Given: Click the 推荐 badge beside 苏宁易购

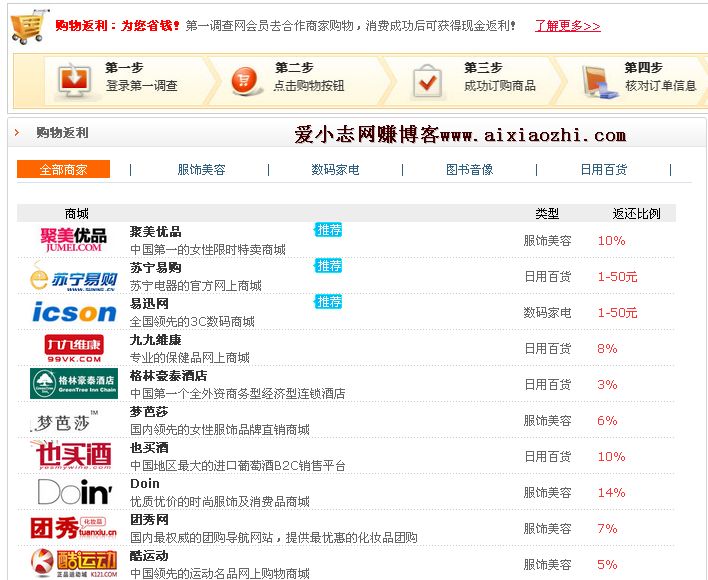Looking at the screenshot, I should tap(328, 266).
